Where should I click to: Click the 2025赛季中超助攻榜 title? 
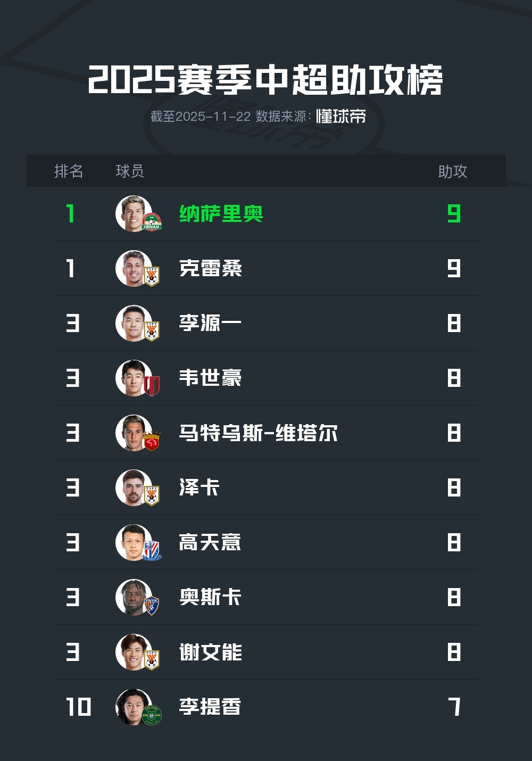coord(265,81)
